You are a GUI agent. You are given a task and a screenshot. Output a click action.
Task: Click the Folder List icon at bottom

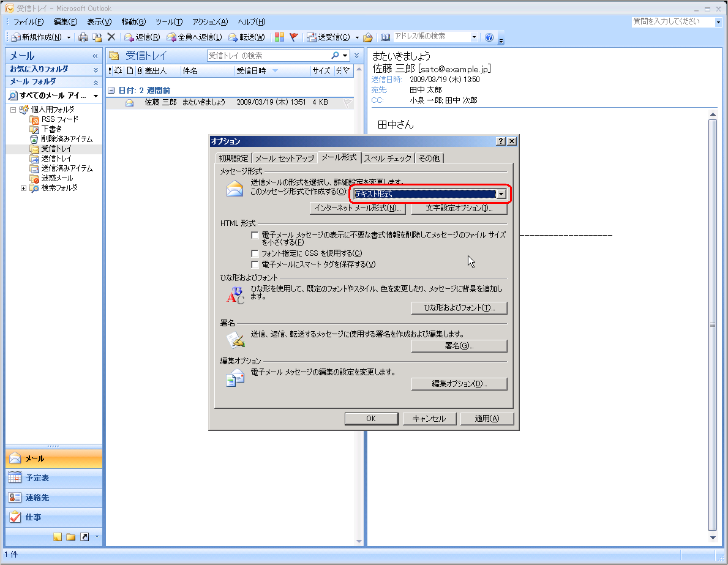pyautogui.click(x=71, y=537)
